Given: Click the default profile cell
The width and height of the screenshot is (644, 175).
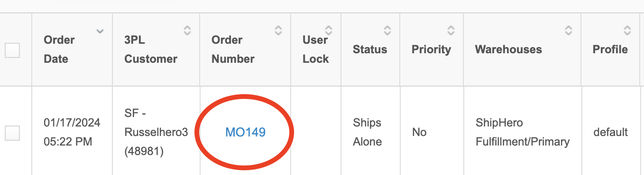Looking at the screenshot, I should 611,132.
